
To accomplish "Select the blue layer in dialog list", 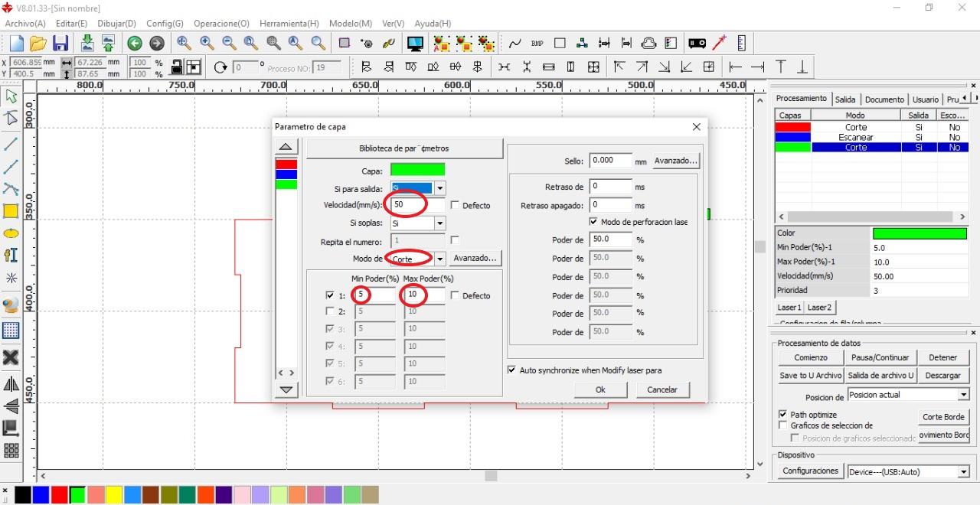I will (x=286, y=174).
